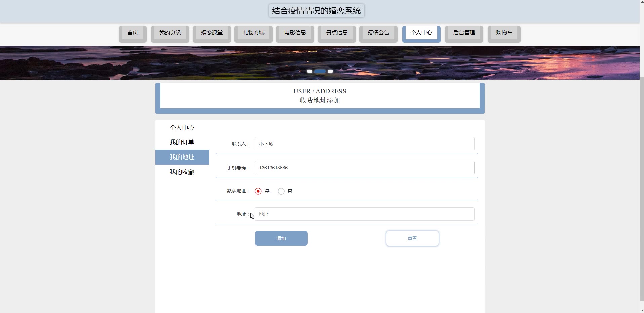Viewport: 644px width, 313px height.
Task: Select the third carousel indicator dot
Action: point(330,71)
